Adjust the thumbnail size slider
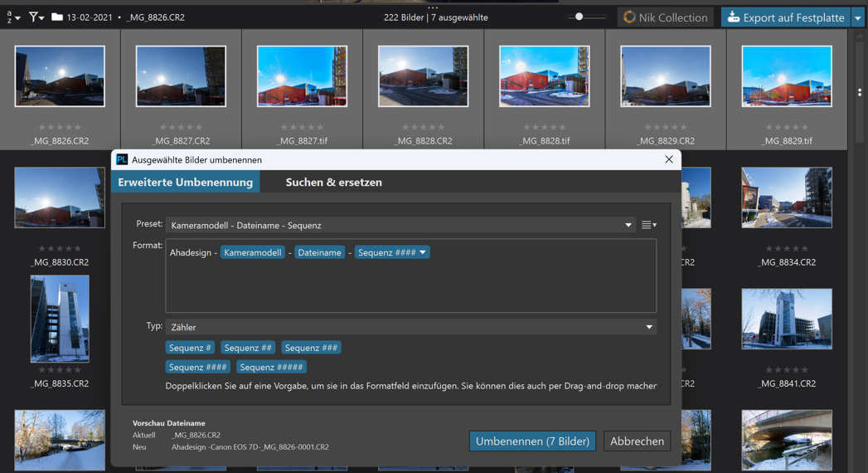The image size is (868, 473). tap(579, 17)
